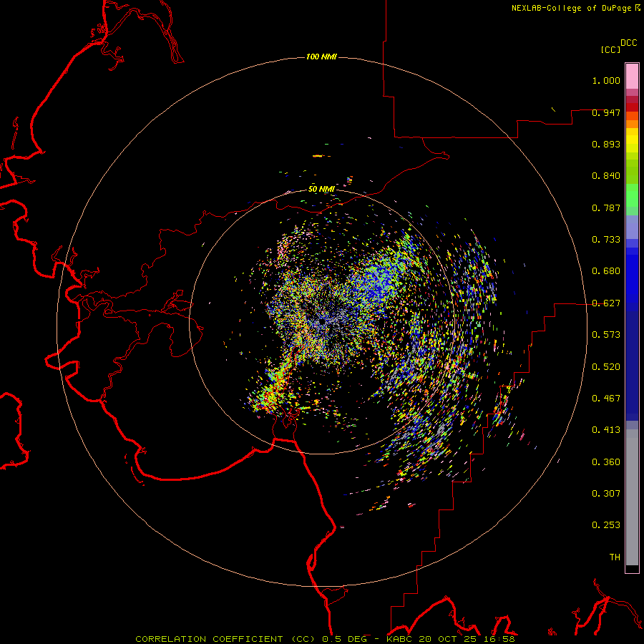Click the 0.680 scale value

tap(606, 271)
